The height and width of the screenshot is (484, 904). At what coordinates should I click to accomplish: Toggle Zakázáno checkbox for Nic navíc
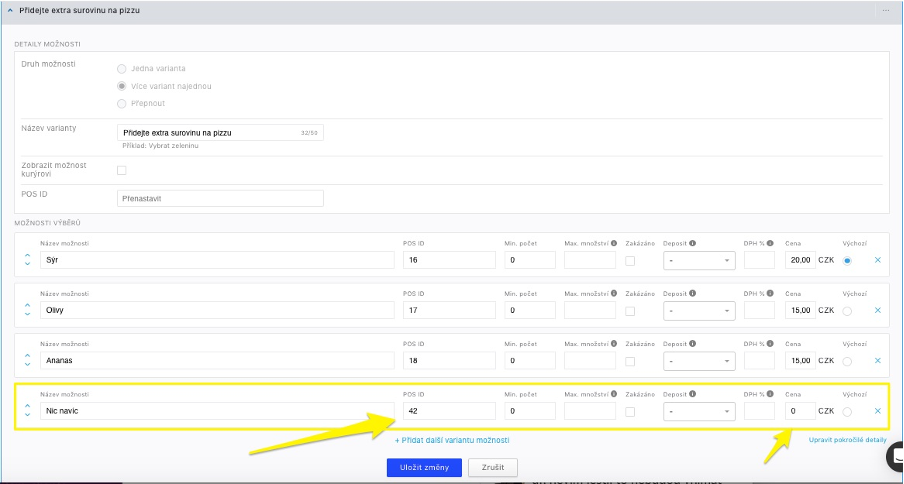pyautogui.click(x=630, y=411)
